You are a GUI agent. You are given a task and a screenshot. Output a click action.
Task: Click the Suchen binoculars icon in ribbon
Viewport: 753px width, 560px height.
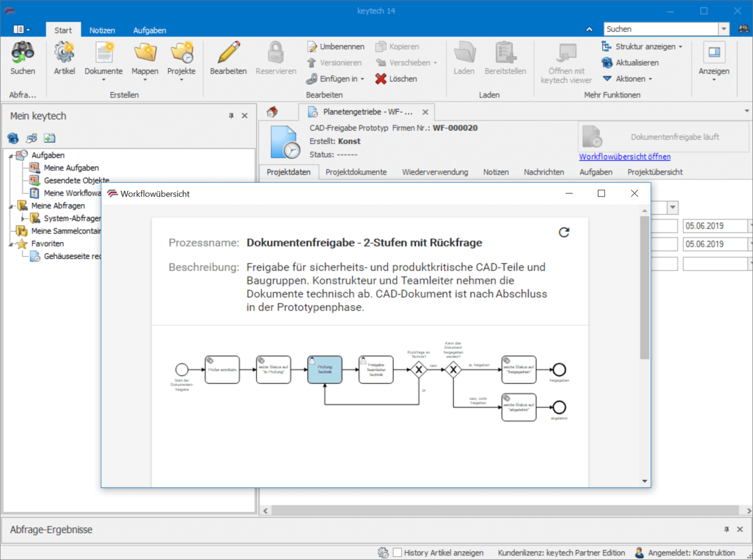pyautogui.click(x=23, y=53)
